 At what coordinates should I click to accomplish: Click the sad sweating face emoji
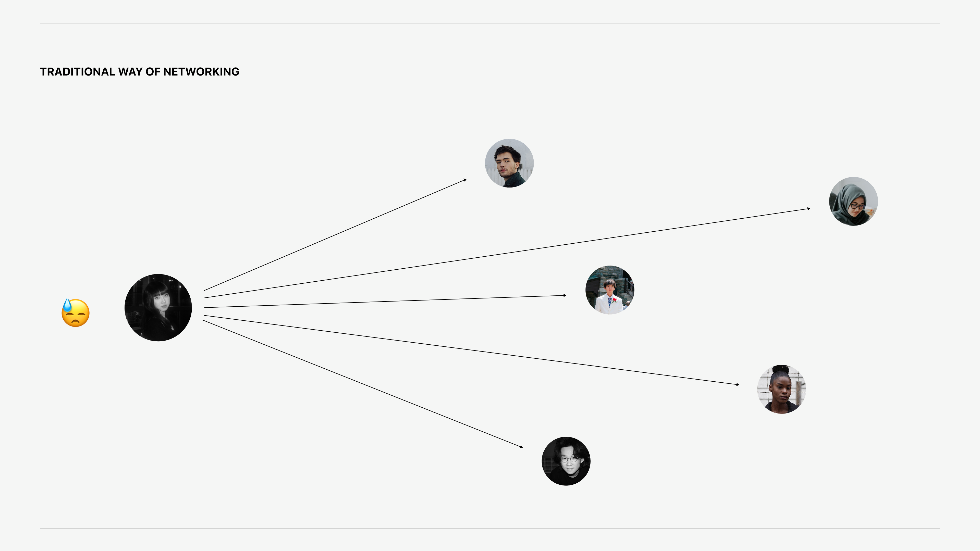(x=76, y=313)
